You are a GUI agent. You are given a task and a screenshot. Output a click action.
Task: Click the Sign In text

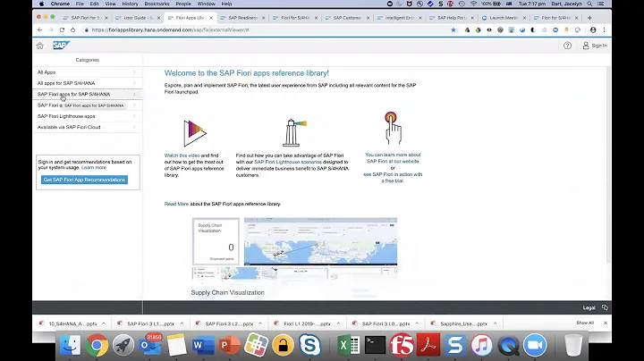[599, 46]
